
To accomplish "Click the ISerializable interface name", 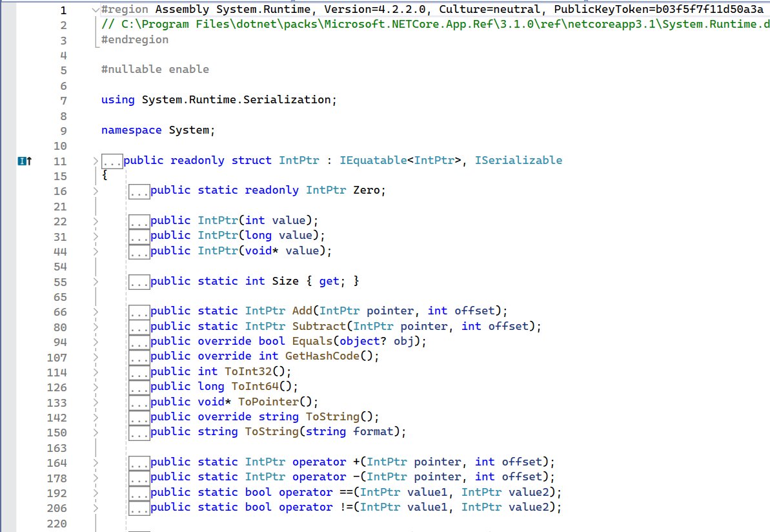I will [518, 161].
